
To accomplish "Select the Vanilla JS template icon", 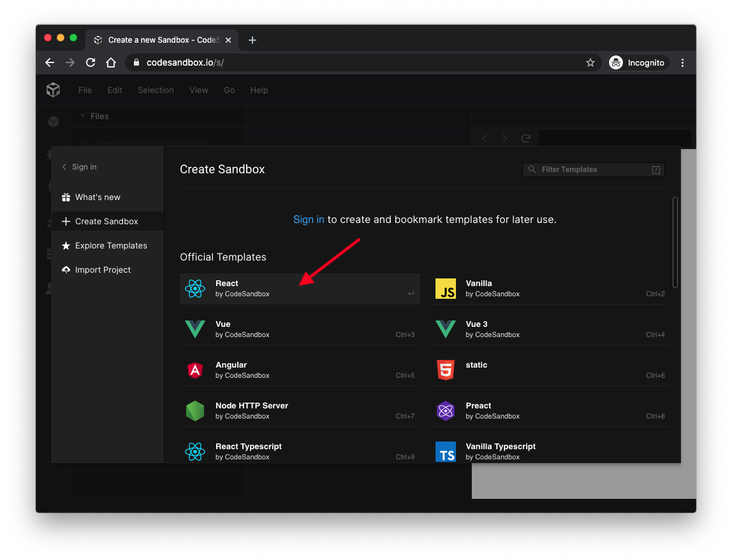I will (445, 289).
